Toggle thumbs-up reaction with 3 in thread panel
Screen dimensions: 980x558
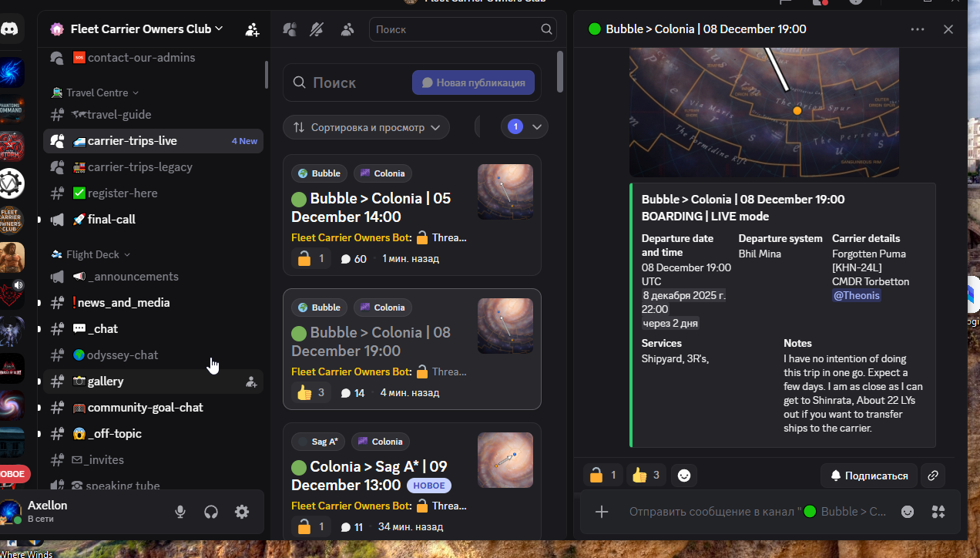click(646, 476)
